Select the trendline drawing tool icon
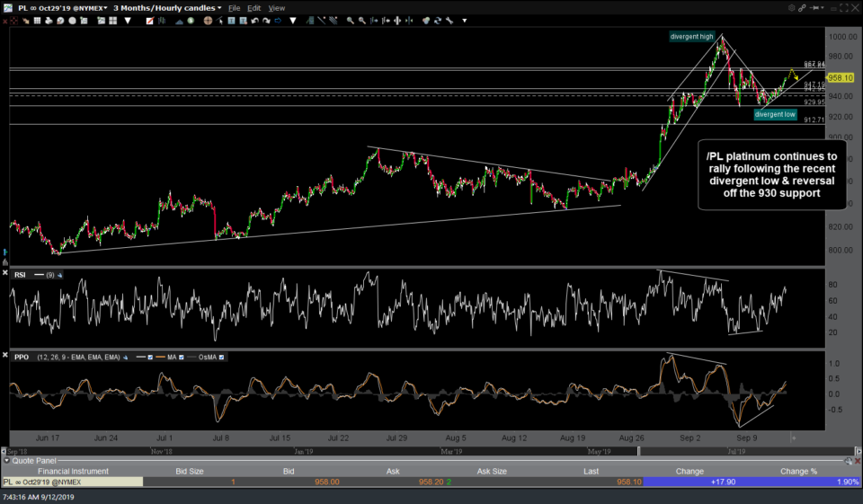863x504 pixels. [322, 21]
